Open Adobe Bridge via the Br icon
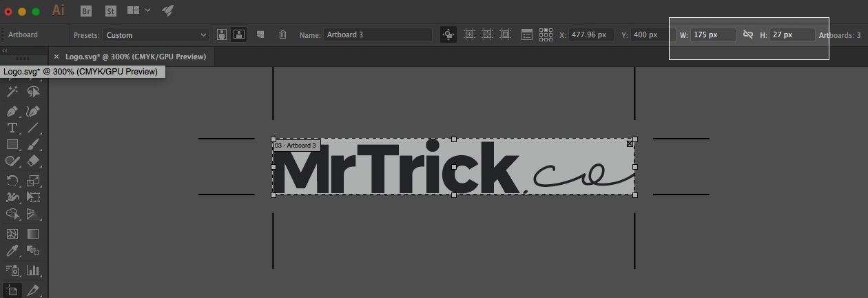868x298 pixels. tap(86, 10)
